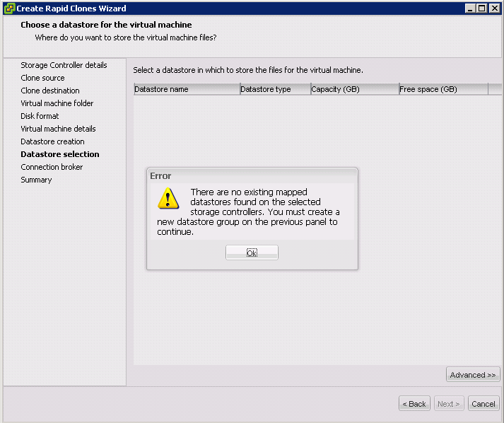Select the Connection broker step
The height and width of the screenshot is (423, 504).
pos(52,167)
